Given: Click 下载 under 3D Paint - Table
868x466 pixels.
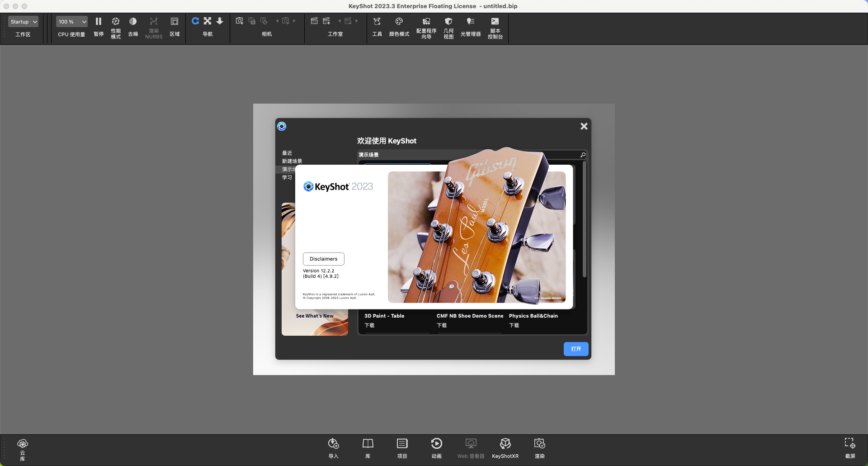Looking at the screenshot, I should [x=369, y=325].
